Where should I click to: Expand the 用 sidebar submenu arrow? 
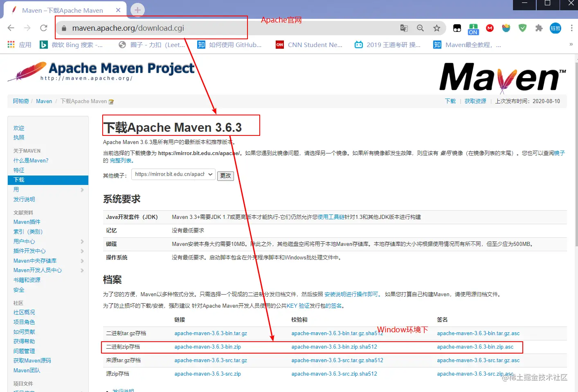82,190
